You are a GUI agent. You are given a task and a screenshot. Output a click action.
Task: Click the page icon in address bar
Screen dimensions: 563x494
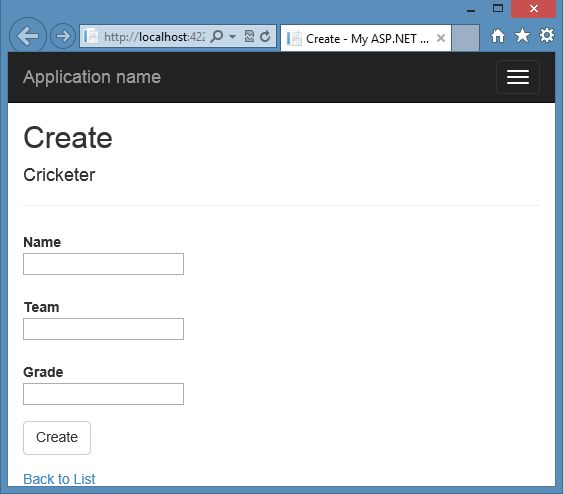(x=91, y=36)
